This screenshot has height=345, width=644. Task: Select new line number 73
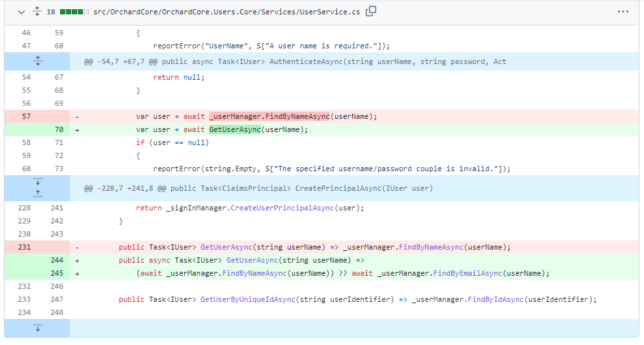click(59, 169)
